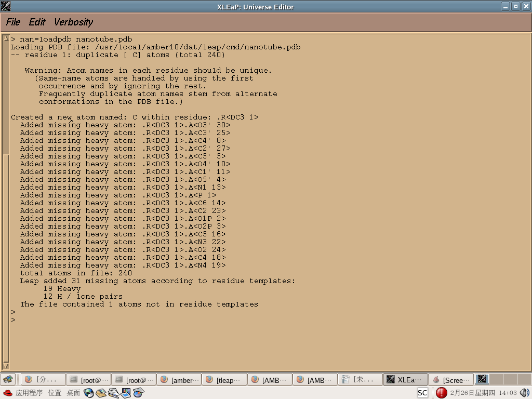Click the show desktop icon in the taskbar
This screenshot has width=532, height=399.
pyautogui.click(x=8, y=380)
